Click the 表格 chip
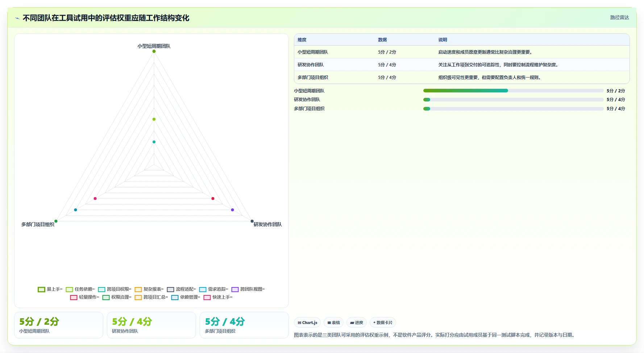The height and width of the screenshot is (353, 644). [333, 323]
